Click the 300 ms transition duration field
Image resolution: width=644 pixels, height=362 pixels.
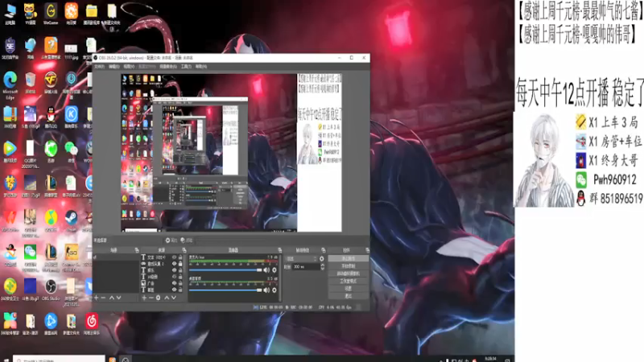pyautogui.click(x=306, y=267)
